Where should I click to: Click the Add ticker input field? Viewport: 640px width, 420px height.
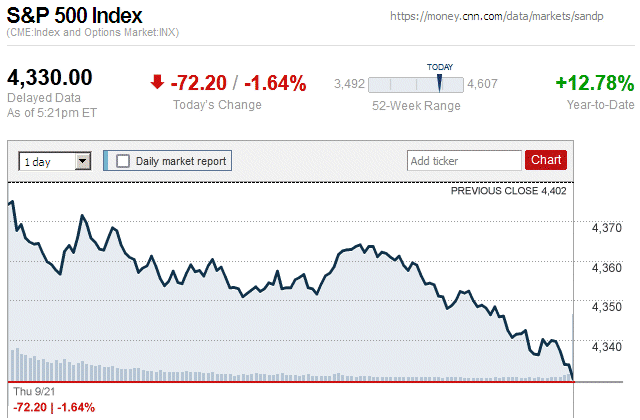tap(463, 160)
